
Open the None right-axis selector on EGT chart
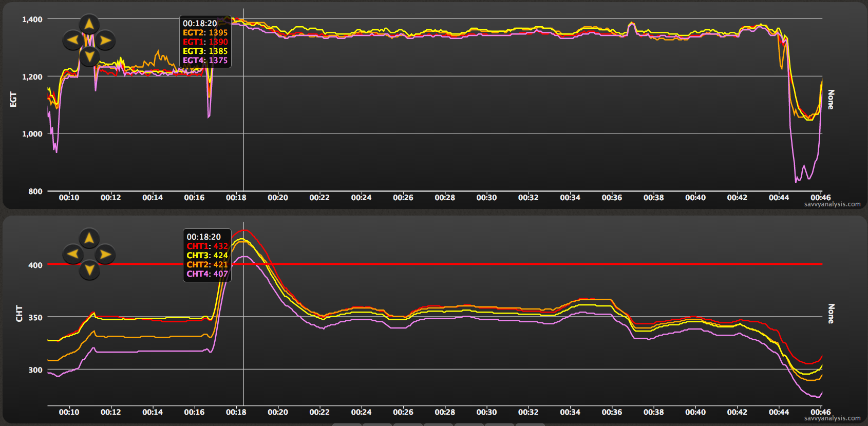point(831,99)
